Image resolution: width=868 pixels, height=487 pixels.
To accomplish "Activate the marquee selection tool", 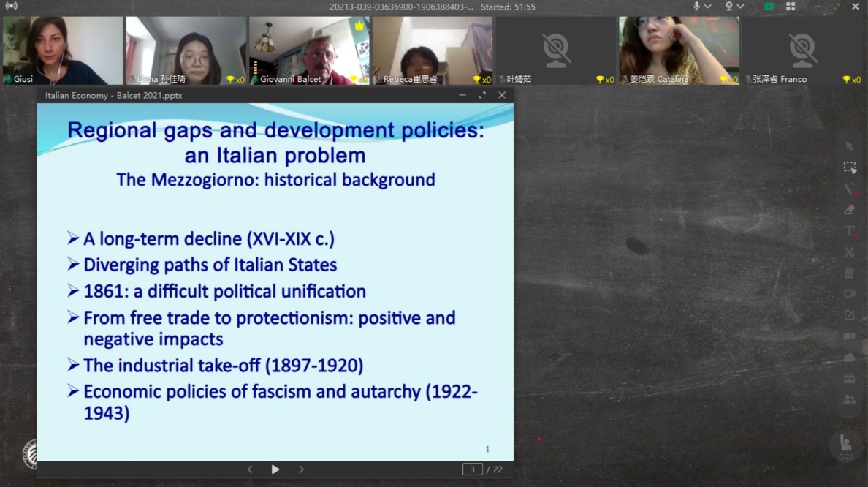I will tap(849, 167).
